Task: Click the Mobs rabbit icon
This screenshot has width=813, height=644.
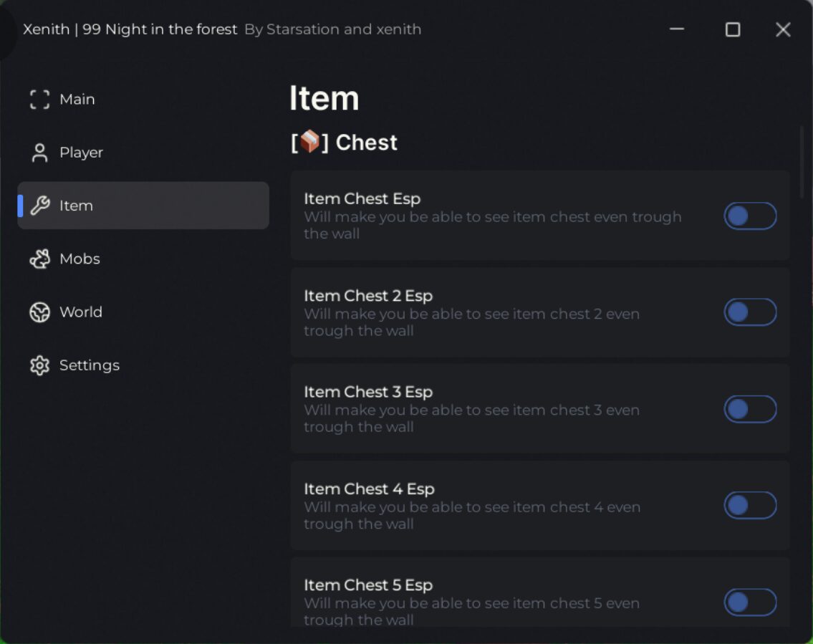Action: [x=40, y=259]
